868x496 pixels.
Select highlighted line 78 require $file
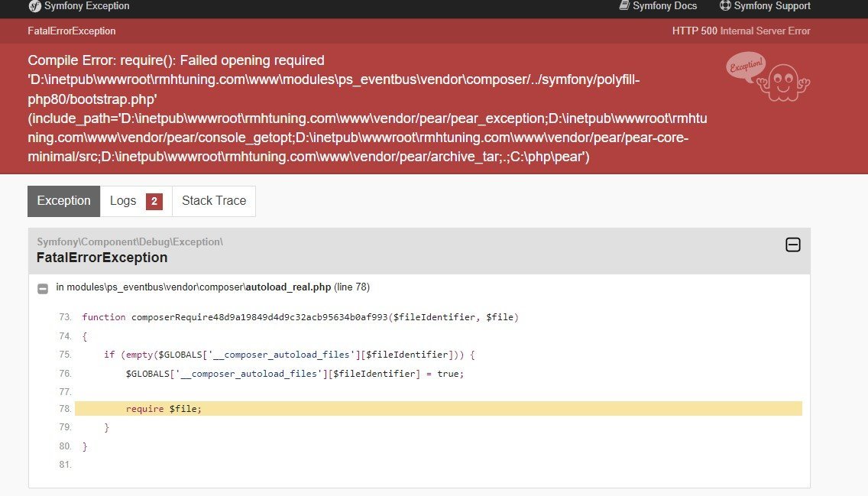[439, 409]
